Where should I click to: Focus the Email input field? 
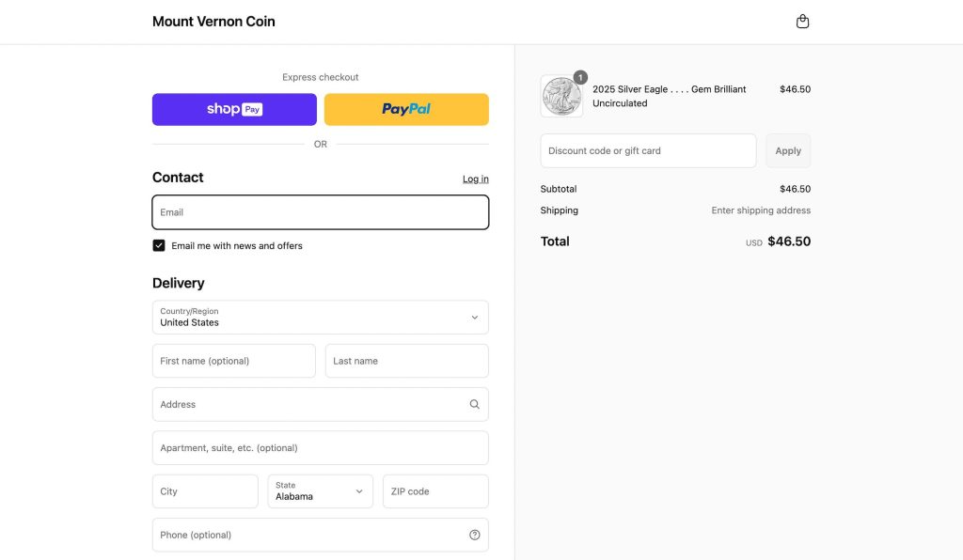320,212
